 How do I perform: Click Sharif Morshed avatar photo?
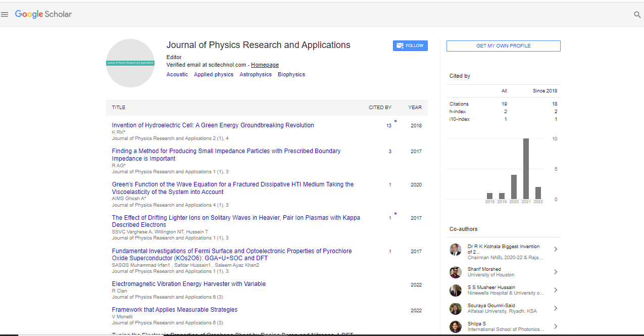456,272
